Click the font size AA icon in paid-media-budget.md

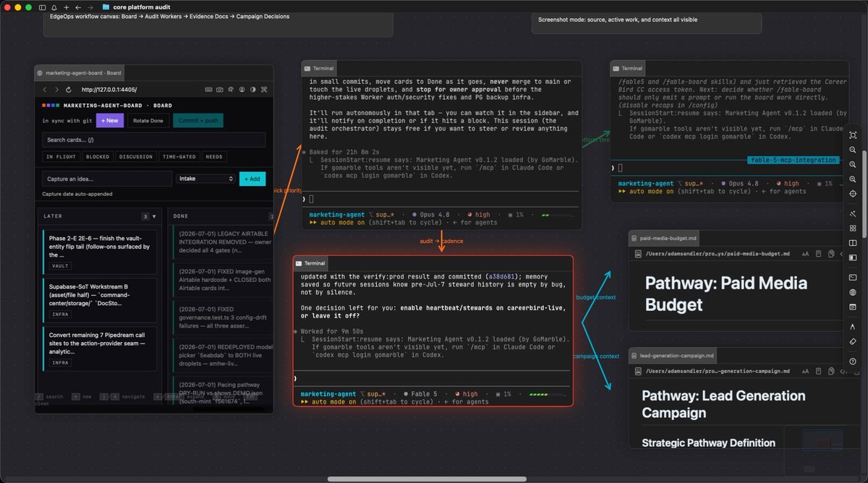(805, 254)
